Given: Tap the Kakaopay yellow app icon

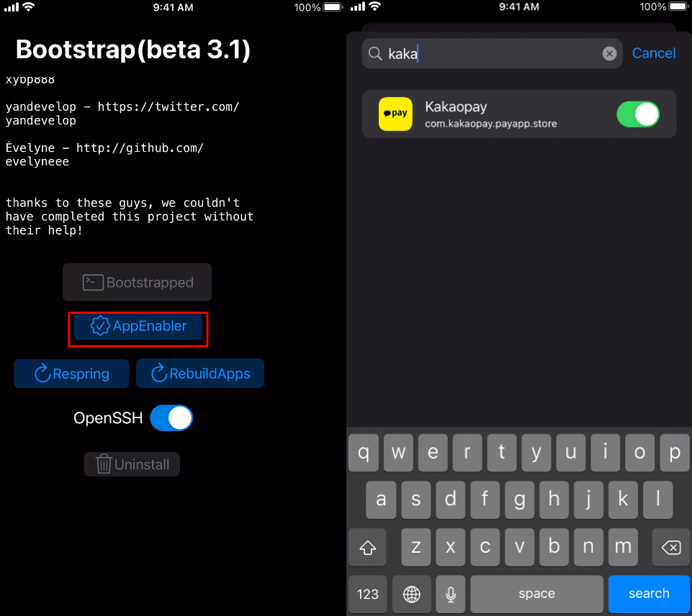Looking at the screenshot, I should click(395, 114).
